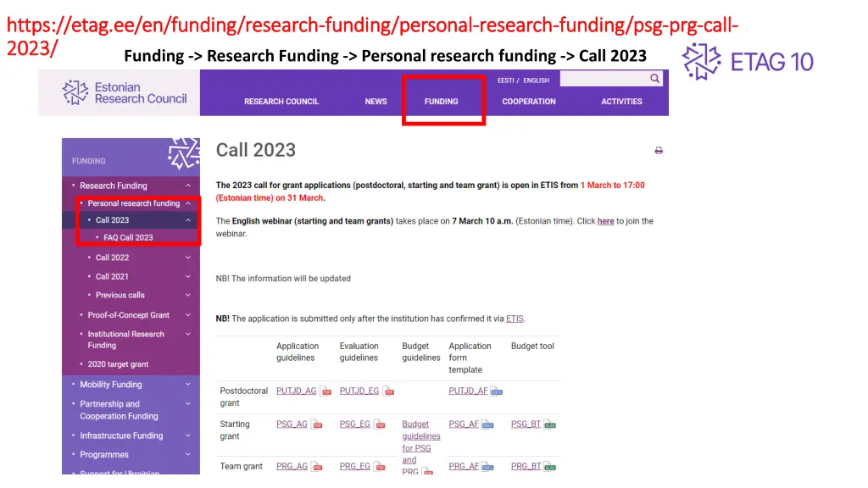Go to the News navigation item
This screenshot has width=868, height=488.
coord(376,102)
